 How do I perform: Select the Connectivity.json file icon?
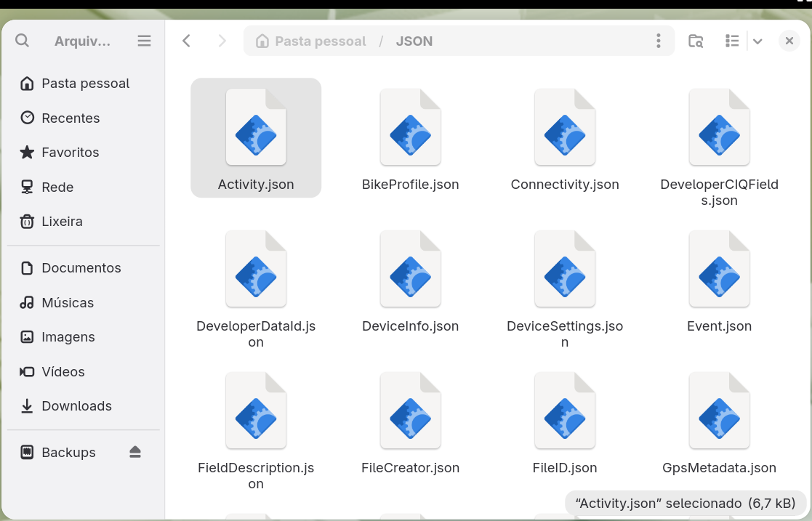[x=564, y=127]
